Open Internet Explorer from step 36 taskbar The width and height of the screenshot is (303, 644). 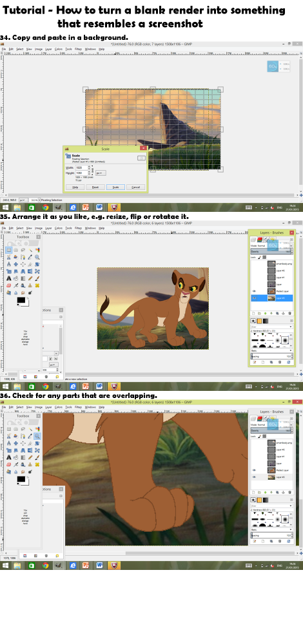pos(73,565)
